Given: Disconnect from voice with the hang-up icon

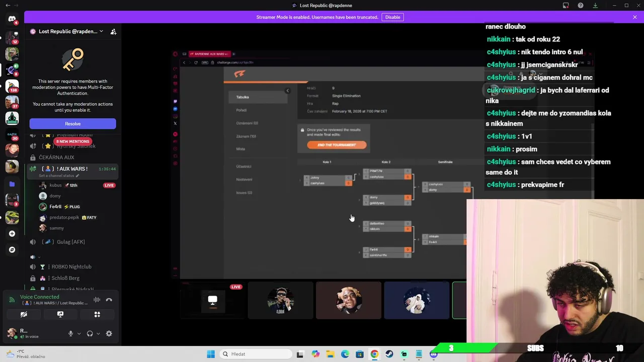Looking at the screenshot, I should pos(109,300).
